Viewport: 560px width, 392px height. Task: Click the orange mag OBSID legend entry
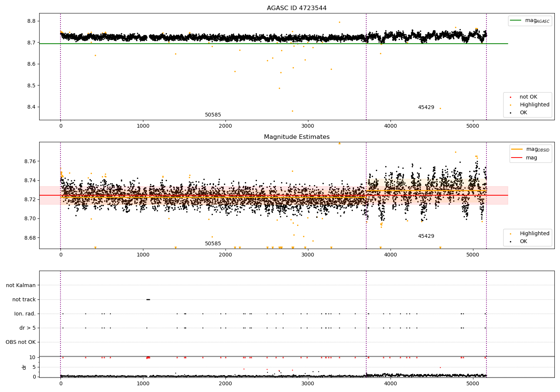point(530,149)
